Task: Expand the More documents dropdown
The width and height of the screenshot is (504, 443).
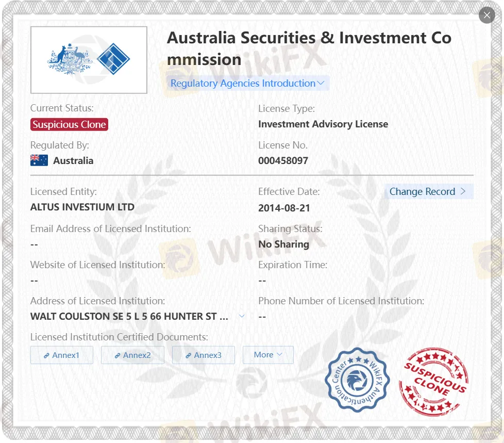Action: pyautogui.click(x=268, y=355)
